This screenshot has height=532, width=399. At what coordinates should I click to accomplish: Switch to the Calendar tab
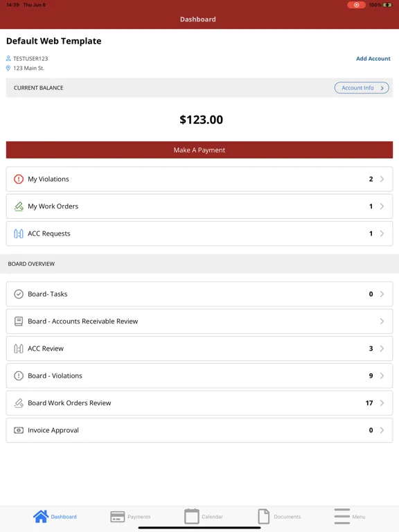(x=204, y=516)
